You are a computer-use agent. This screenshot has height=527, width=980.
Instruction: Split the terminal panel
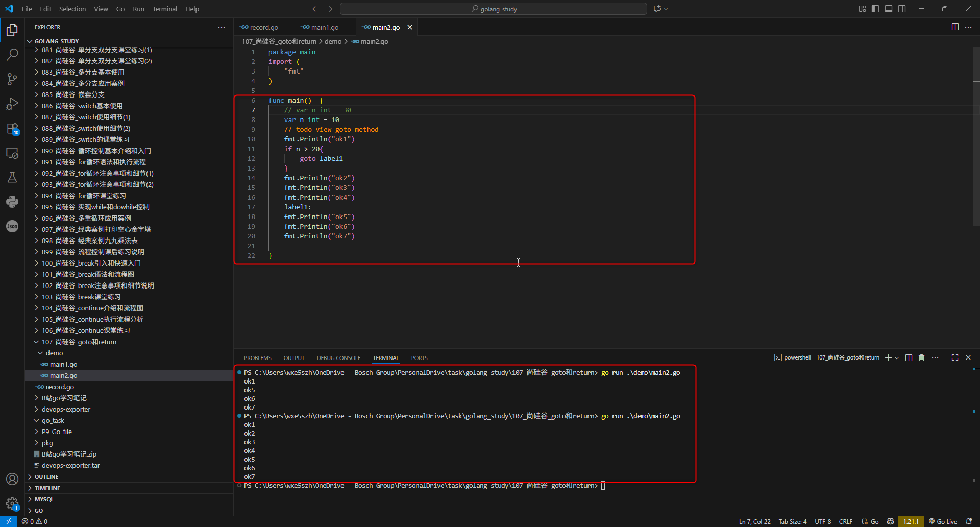[x=909, y=357]
